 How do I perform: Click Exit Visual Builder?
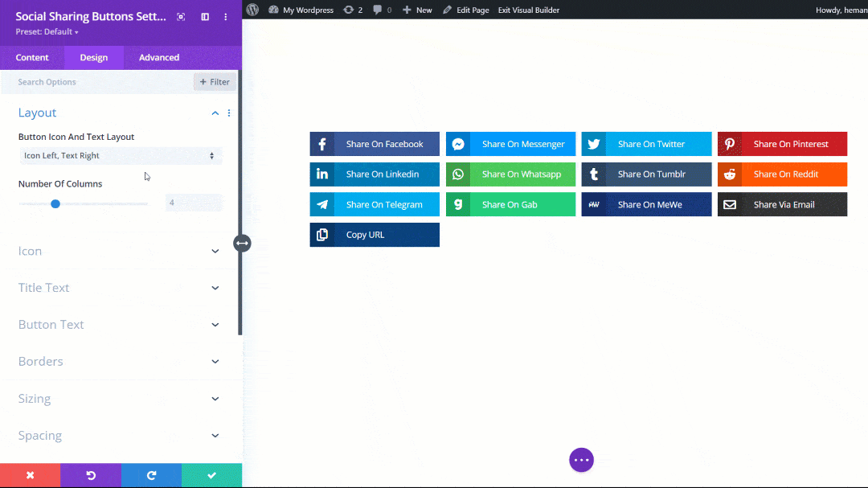click(x=529, y=10)
